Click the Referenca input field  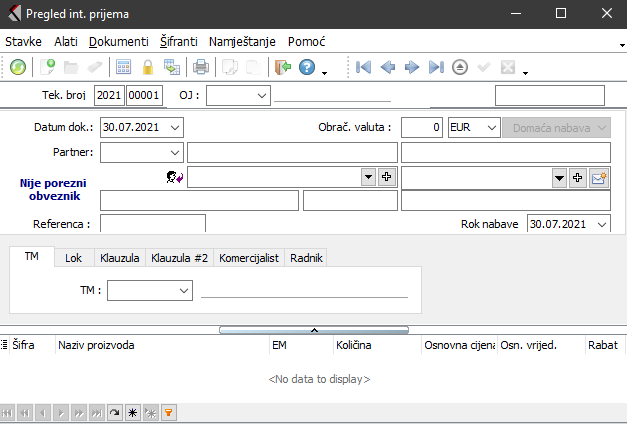(152, 224)
